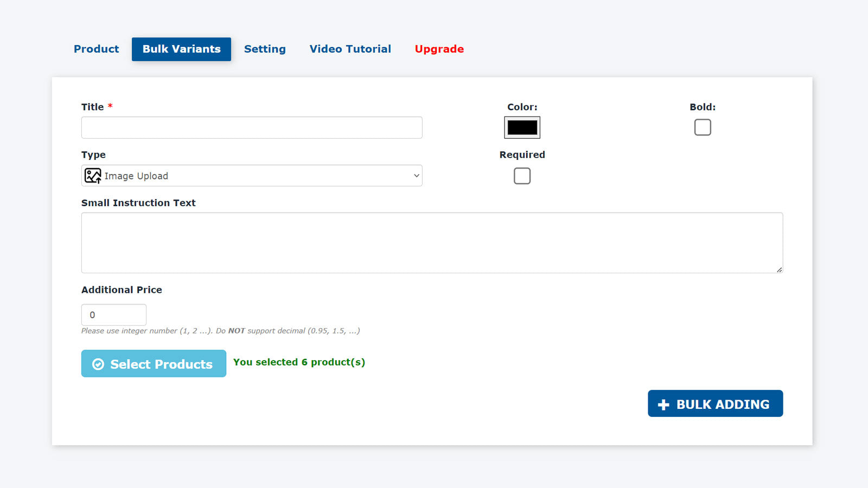Viewport: 868px width, 488px height.
Task: Enable the Required checkbox
Action: [522, 176]
